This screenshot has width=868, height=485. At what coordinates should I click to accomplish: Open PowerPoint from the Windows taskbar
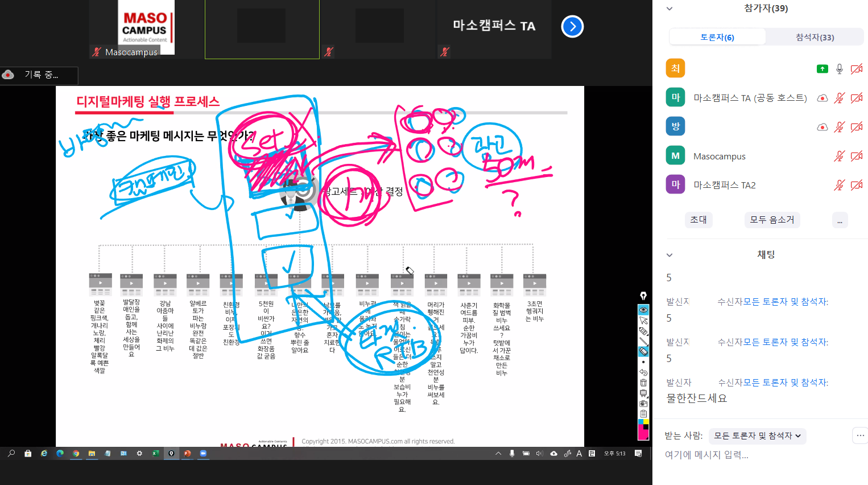coord(187,454)
